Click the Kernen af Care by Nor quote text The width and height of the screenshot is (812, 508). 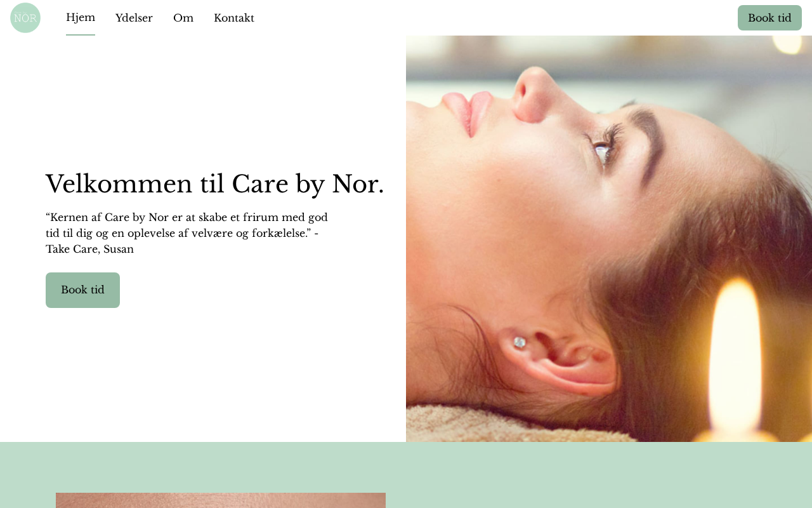pyautogui.click(x=187, y=233)
